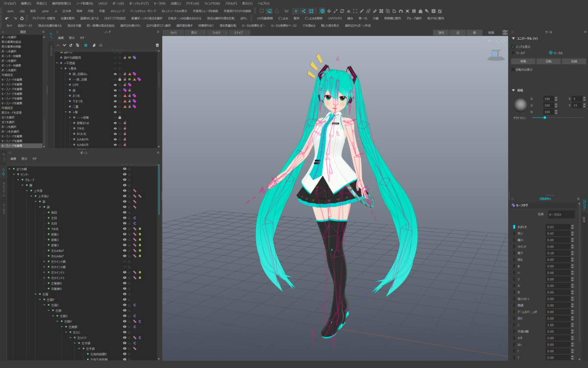Move node down with chevron icon
The width and height of the screenshot is (588, 368).
point(64,45)
